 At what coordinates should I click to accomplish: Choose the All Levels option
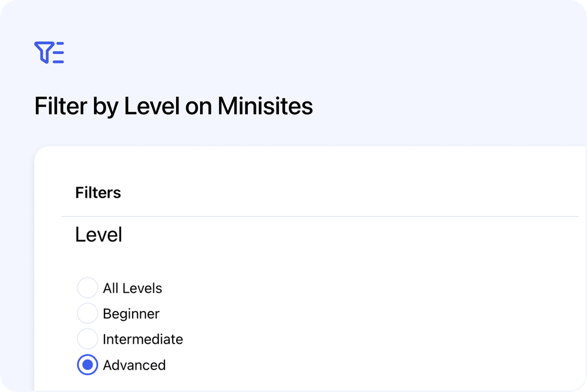tap(87, 288)
